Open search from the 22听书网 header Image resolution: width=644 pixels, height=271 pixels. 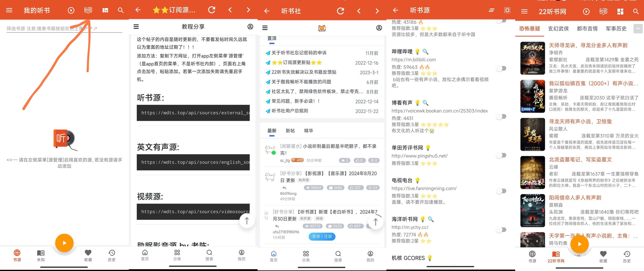[x=636, y=11]
